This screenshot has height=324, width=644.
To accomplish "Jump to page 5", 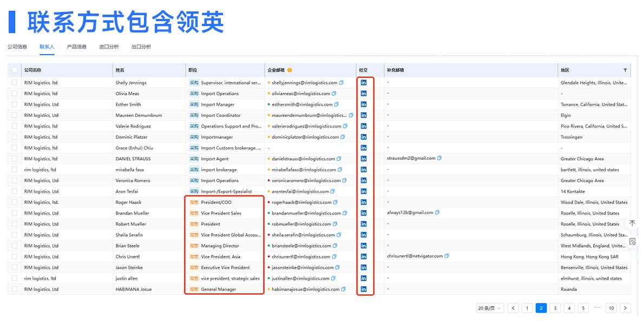I will pyautogui.click(x=583, y=308).
